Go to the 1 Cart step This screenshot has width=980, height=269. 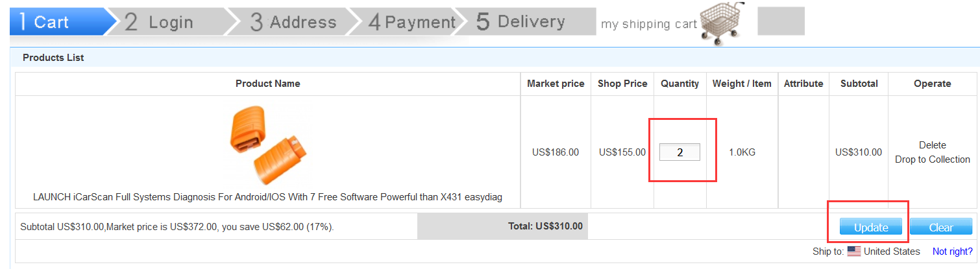point(57,22)
